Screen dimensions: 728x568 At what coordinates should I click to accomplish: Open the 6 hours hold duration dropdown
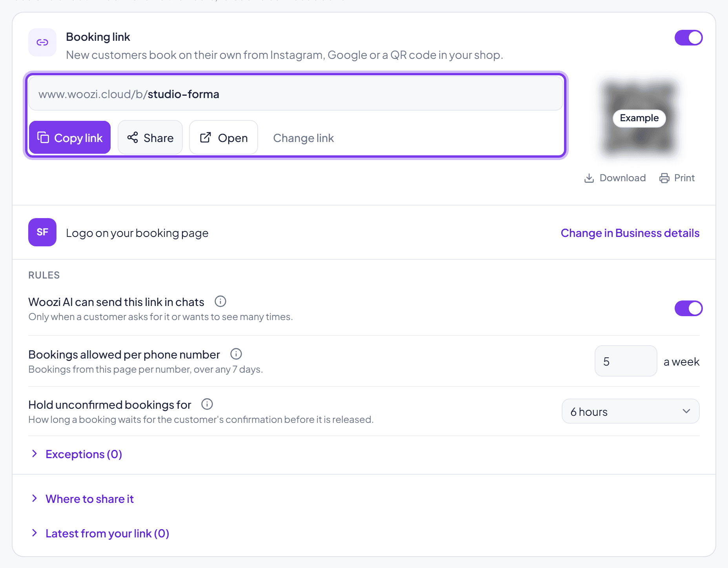pos(630,411)
